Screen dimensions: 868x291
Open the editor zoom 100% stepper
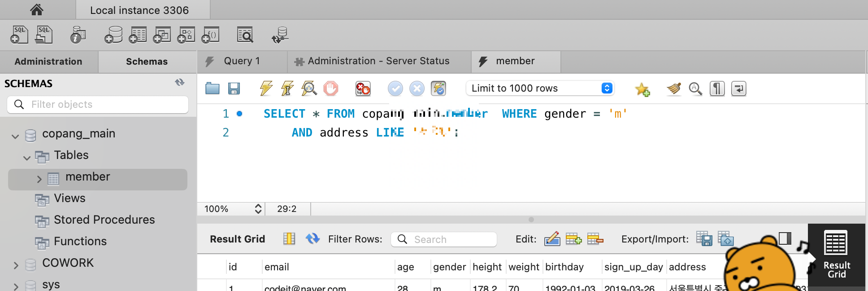click(x=258, y=209)
